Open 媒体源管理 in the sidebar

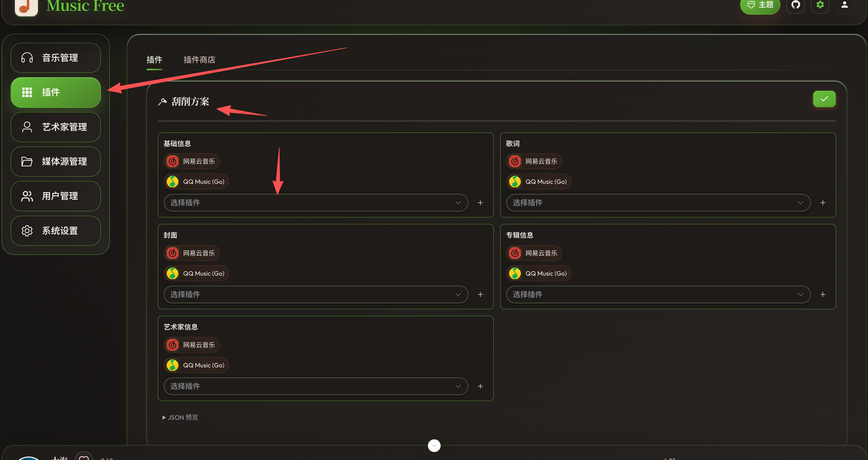[55, 161]
